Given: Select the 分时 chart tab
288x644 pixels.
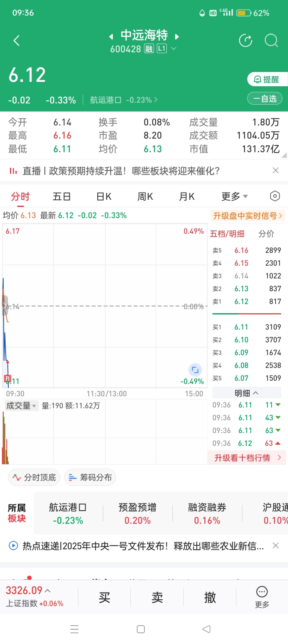Looking at the screenshot, I should click(20, 197).
